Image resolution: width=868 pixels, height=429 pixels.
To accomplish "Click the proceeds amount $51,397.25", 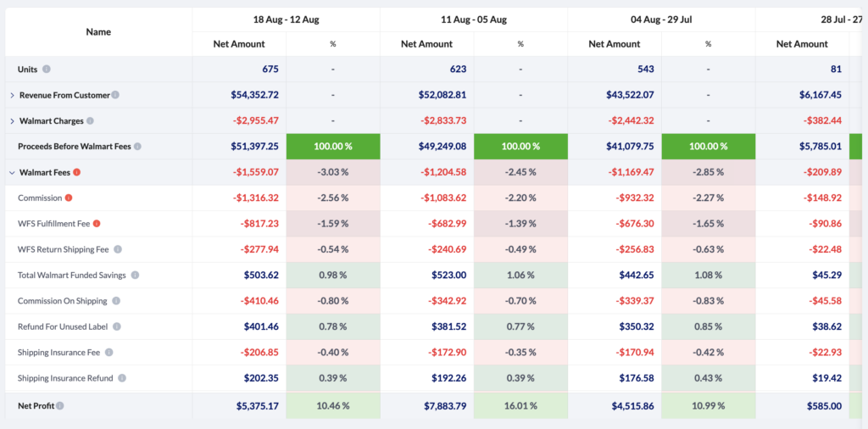I will 254,147.
